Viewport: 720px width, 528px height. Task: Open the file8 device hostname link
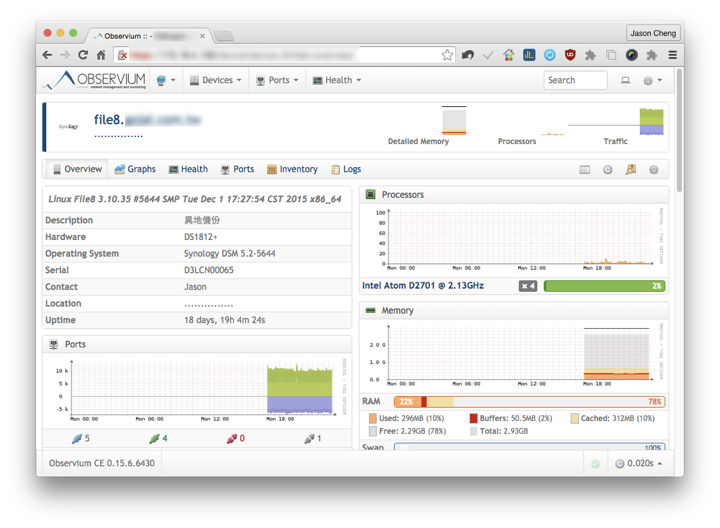[x=147, y=120]
